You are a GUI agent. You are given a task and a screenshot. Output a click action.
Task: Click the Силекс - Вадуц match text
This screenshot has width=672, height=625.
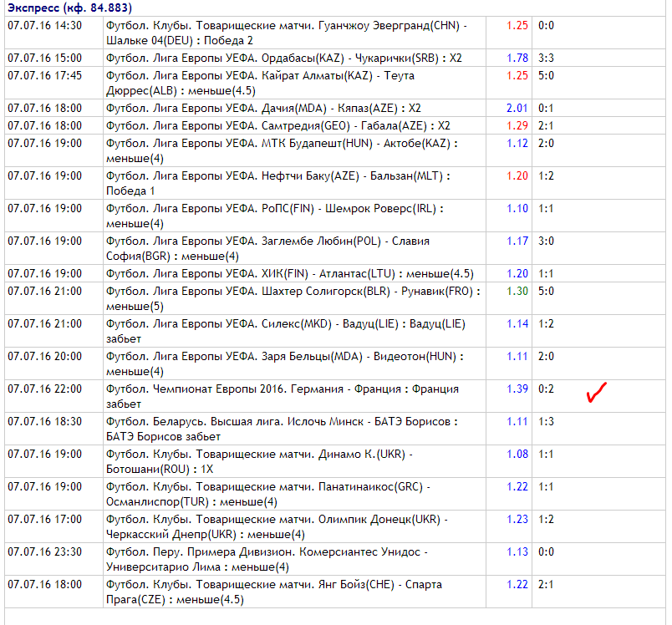[x=285, y=331]
